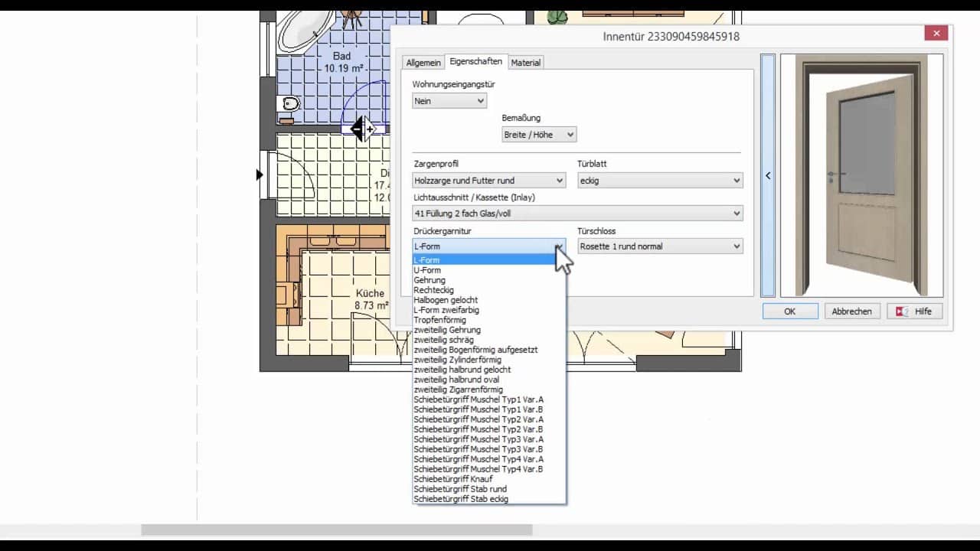Select Gehrung from the list
The image size is (980, 551).
[488, 280]
